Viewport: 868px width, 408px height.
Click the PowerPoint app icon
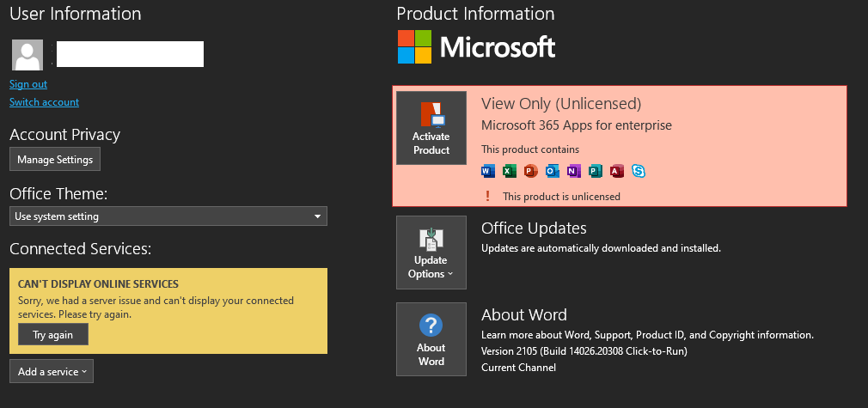pyautogui.click(x=530, y=171)
